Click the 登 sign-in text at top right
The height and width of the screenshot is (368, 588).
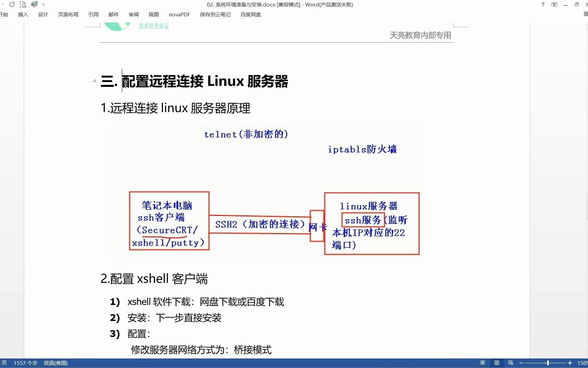(x=586, y=15)
